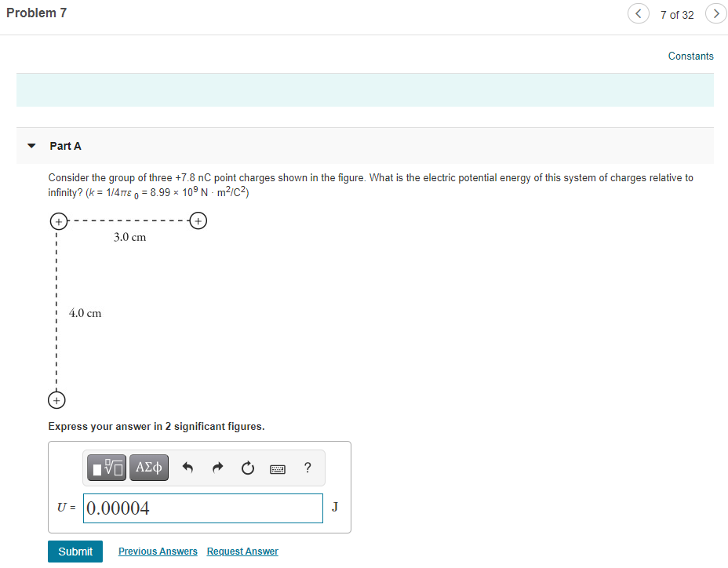Click the 3.0 cm figure label
The width and height of the screenshot is (728, 568).
click(130, 238)
